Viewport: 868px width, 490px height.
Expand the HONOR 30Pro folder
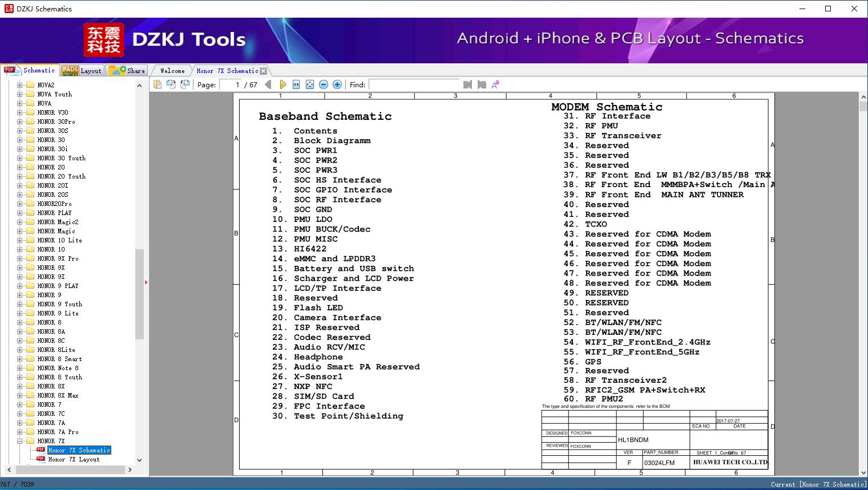coord(19,122)
